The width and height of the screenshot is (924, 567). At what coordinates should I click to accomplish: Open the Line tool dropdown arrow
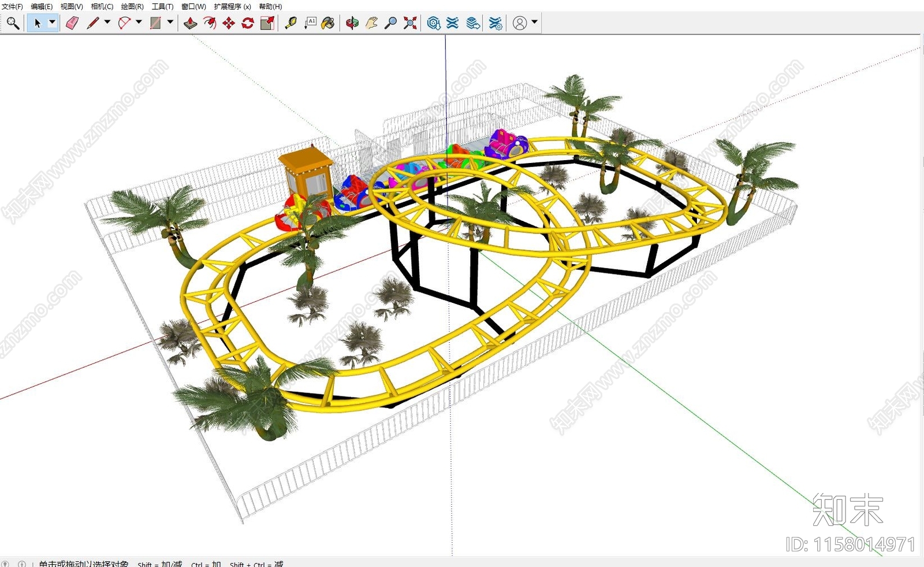click(107, 23)
